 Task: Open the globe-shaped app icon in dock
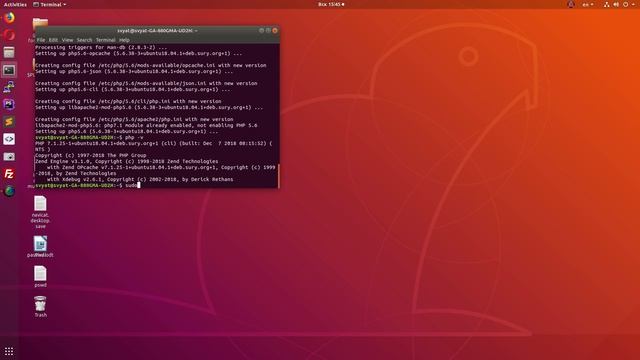[9, 191]
